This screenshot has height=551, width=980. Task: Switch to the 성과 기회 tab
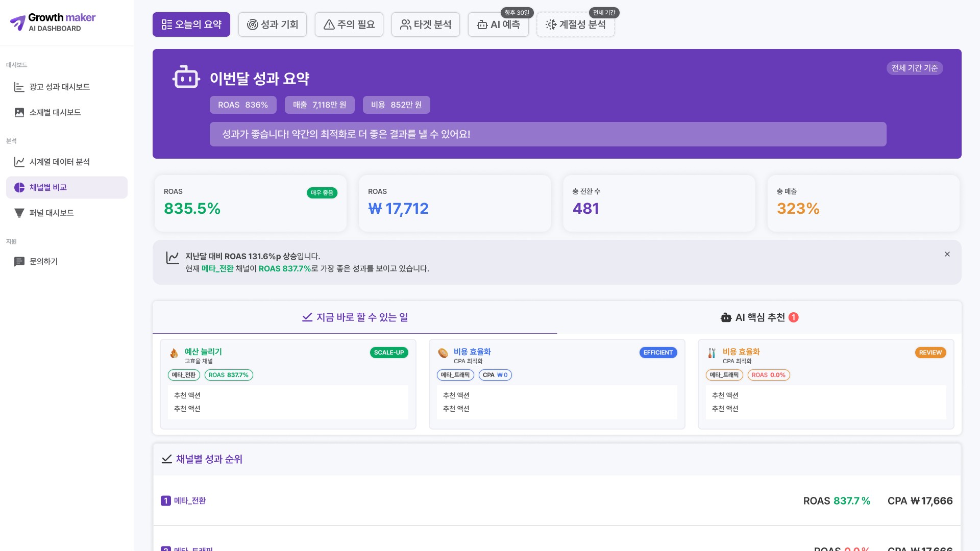pos(273,24)
